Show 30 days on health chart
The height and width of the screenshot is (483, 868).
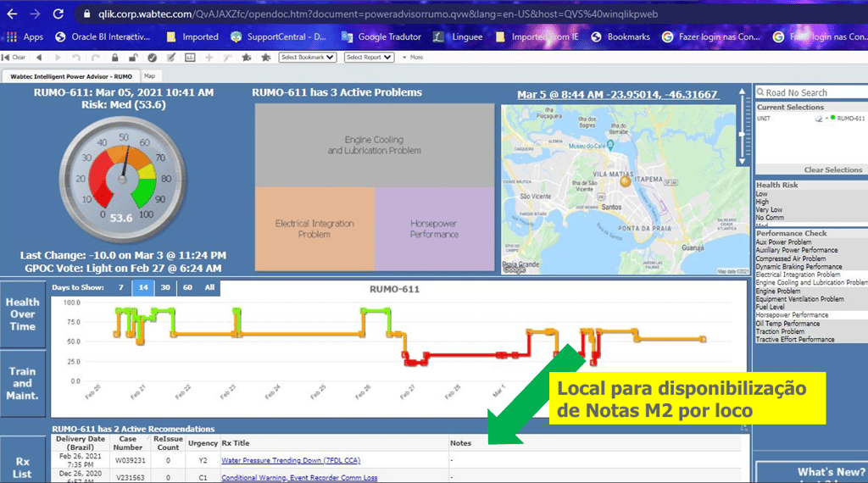tap(165, 288)
